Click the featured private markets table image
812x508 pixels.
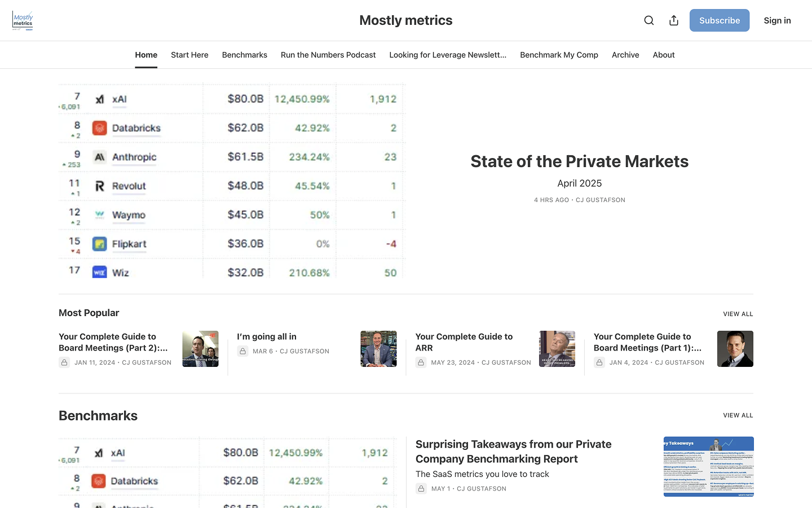(x=232, y=181)
